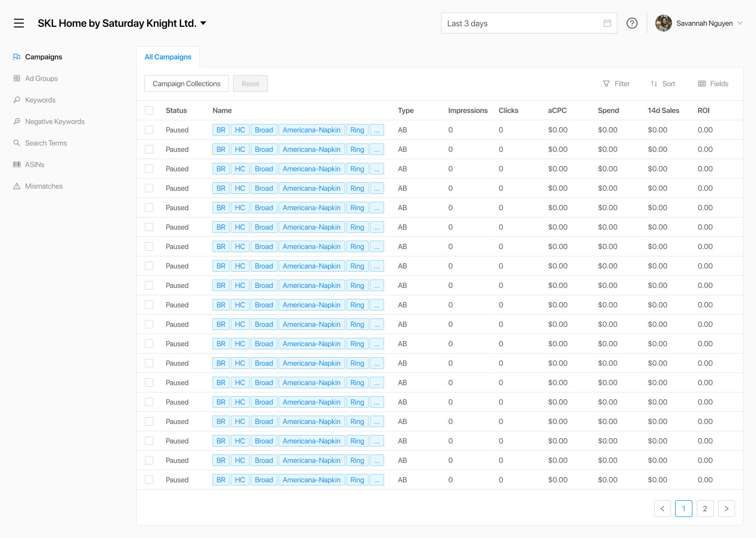
Task: Click the help question mark icon
Action: pos(632,23)
